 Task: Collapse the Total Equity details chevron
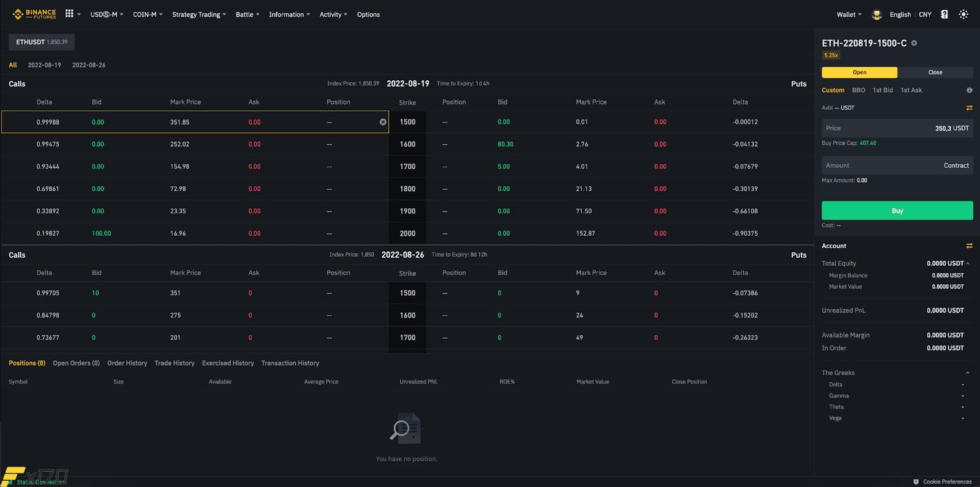pos(967,263)
